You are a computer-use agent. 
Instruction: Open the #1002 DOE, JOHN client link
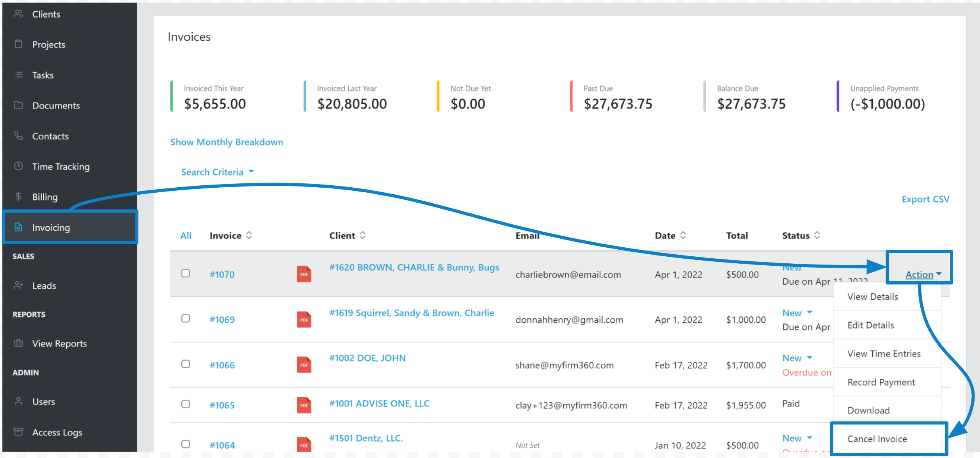click(367, 358)
